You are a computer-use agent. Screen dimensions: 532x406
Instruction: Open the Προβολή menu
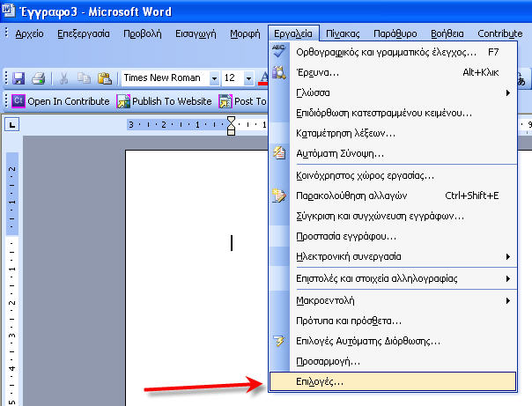pyautogui.click(x=143, y=33)
